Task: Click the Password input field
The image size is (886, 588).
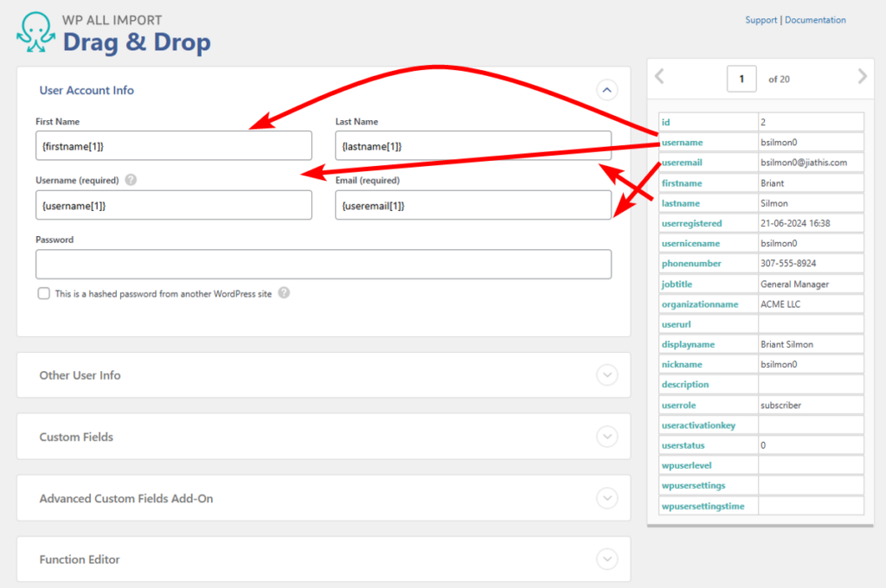Action: click(x=323, y=264)
